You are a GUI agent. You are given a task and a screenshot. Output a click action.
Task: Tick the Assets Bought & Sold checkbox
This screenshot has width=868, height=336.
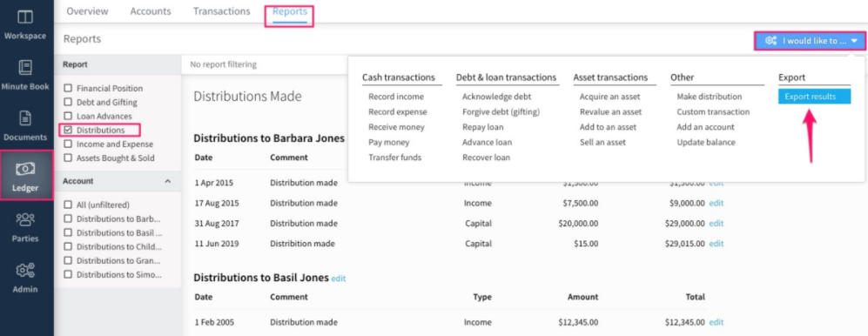[x=68, y=158]
